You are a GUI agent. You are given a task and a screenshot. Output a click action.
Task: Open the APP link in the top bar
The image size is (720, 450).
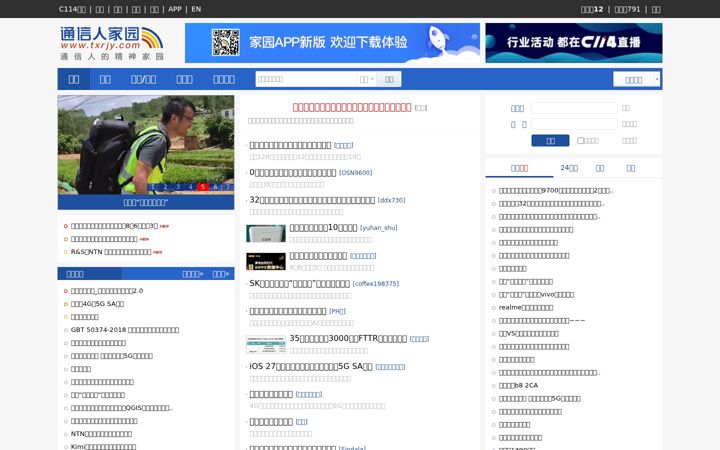(x=174, y=9)
